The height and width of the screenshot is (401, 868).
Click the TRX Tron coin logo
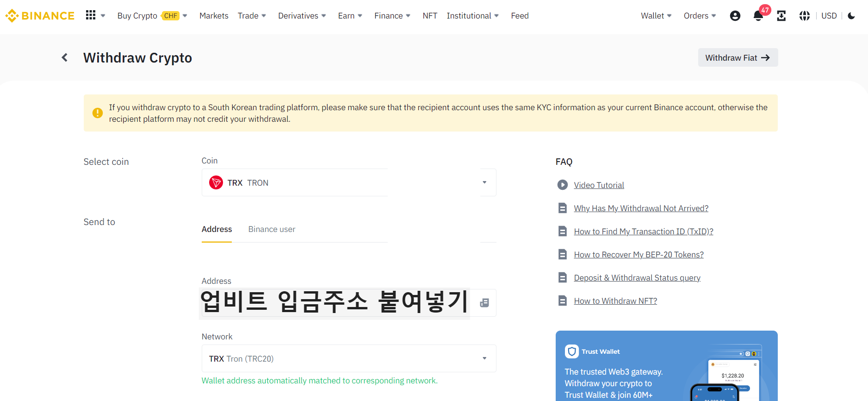click(x=216, y=182)
